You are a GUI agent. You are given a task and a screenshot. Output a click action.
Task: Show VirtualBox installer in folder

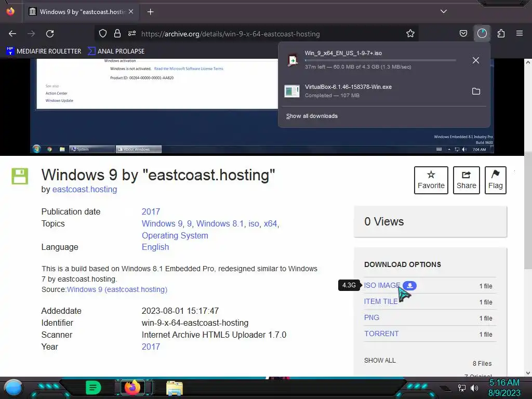click(x=476, y=91)
